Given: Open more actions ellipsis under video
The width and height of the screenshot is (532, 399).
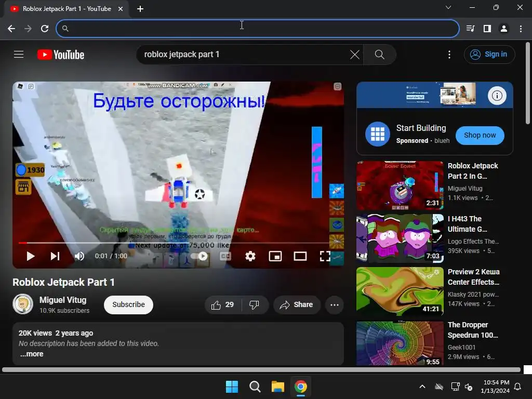Looking at the screenshot, I should (x=334, y=304).
